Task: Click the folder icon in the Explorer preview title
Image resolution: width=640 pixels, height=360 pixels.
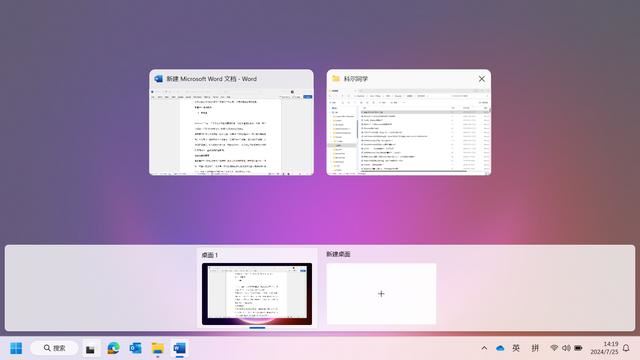Action: pos(336,78)
